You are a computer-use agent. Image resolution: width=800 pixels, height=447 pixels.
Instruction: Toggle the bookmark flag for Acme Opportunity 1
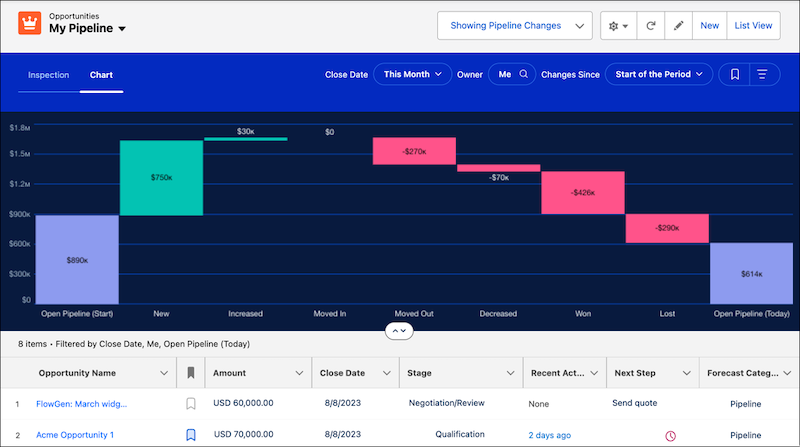(191, 435)
